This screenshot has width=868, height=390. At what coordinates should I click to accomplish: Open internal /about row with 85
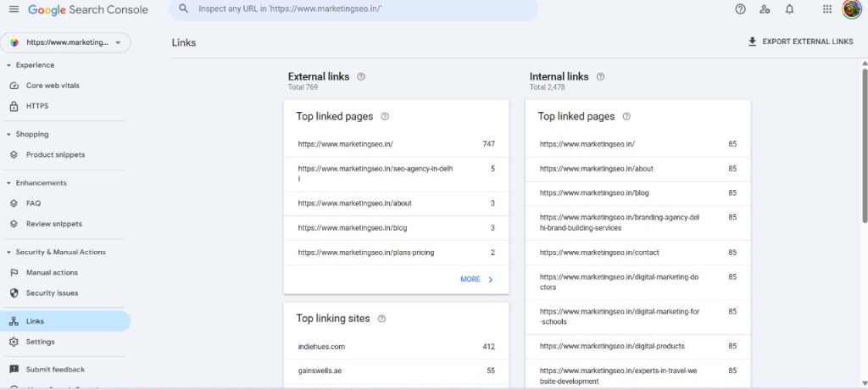(638, 169)
